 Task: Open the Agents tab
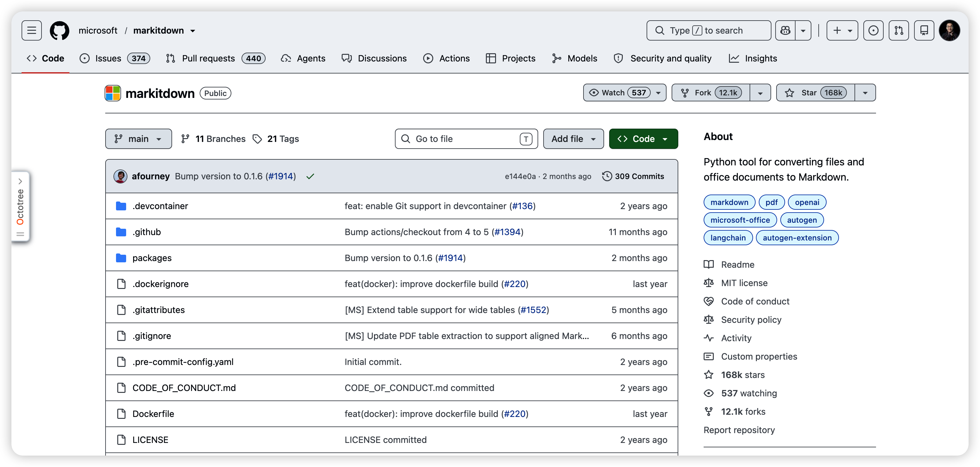coord(303,58)
